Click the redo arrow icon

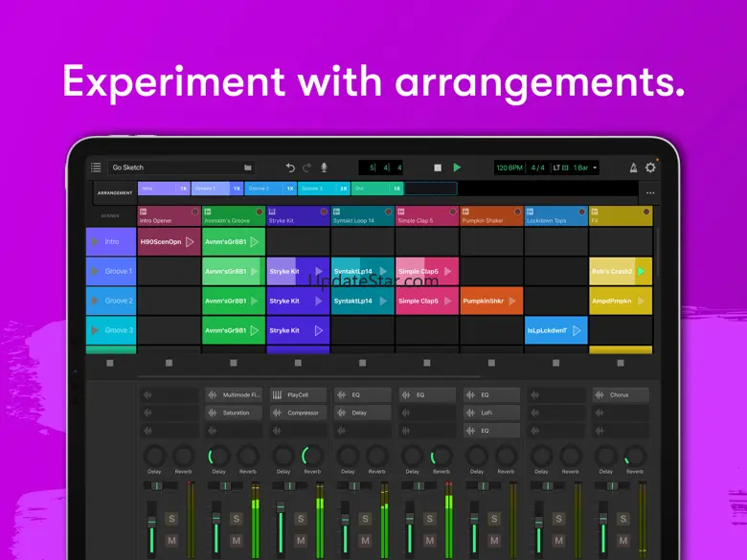click(x=306, y=168)
